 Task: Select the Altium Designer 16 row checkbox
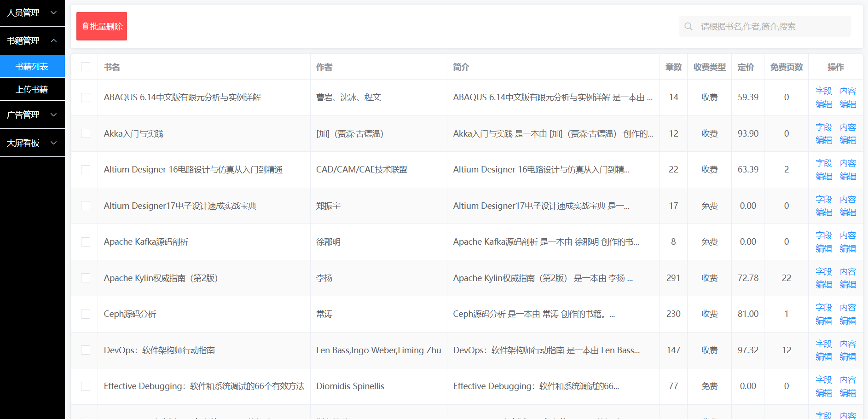point(86,170)
